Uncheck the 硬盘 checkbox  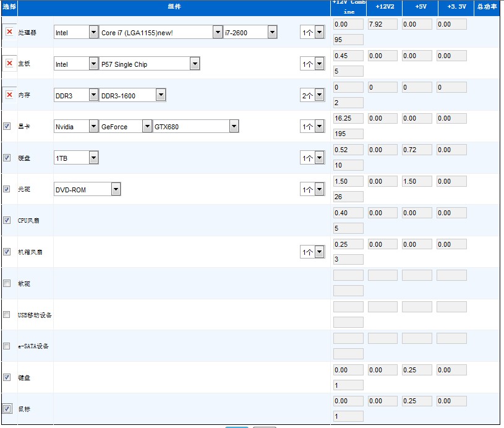click(x=7, y=158)
